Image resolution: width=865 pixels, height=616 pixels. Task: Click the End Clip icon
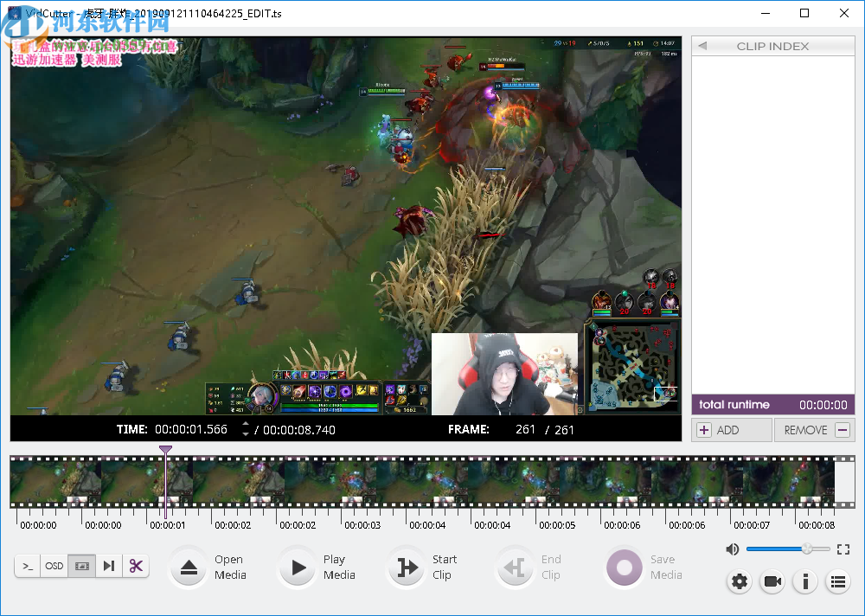point(516,568)
